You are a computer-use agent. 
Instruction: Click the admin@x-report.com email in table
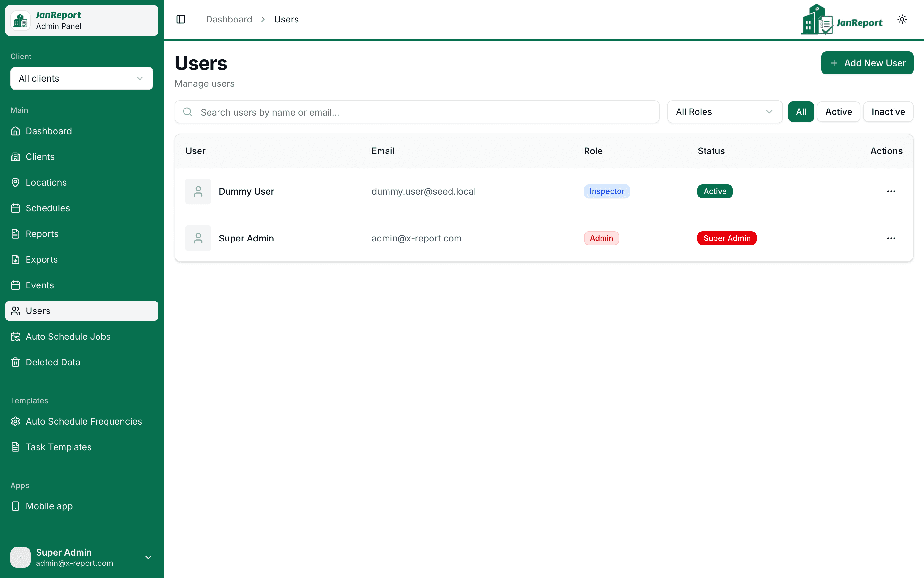pyautogui.click(x=416, y=238)
